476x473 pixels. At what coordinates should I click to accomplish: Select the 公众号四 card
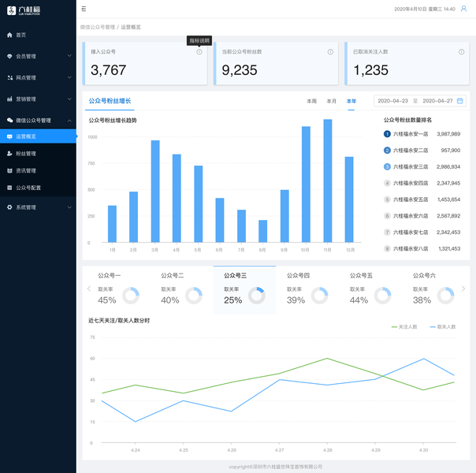click(x=307, y=290)
